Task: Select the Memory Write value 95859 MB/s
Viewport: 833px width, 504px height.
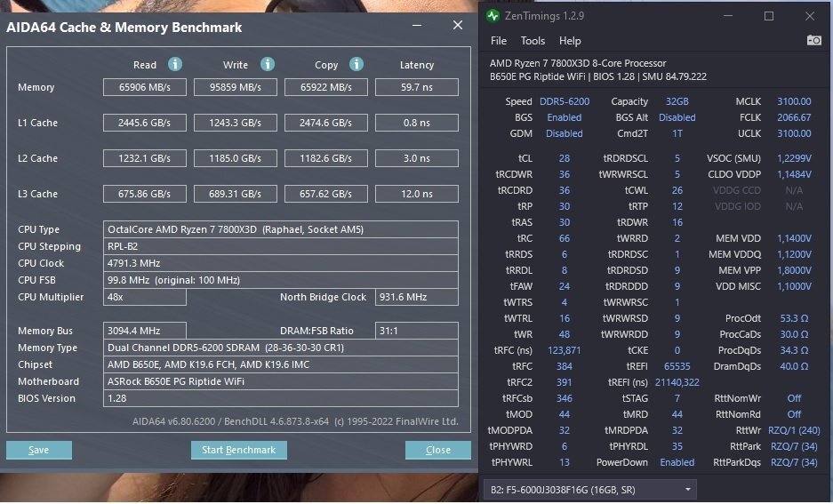Action: tap(236, 87)
